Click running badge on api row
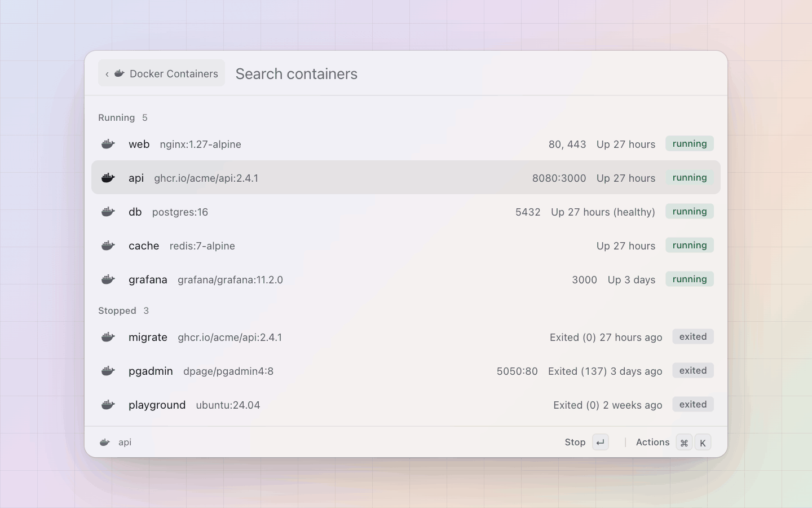 (690, 177)
